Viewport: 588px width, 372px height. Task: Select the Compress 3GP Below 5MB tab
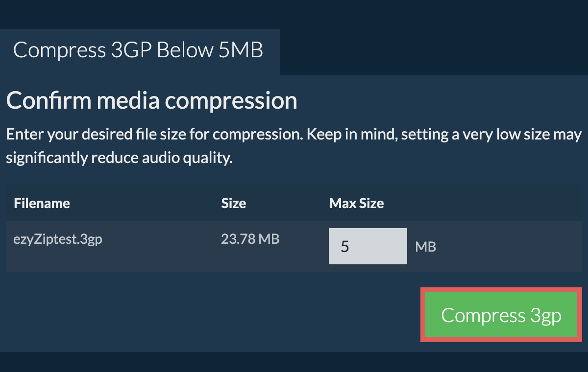point(138,51)
